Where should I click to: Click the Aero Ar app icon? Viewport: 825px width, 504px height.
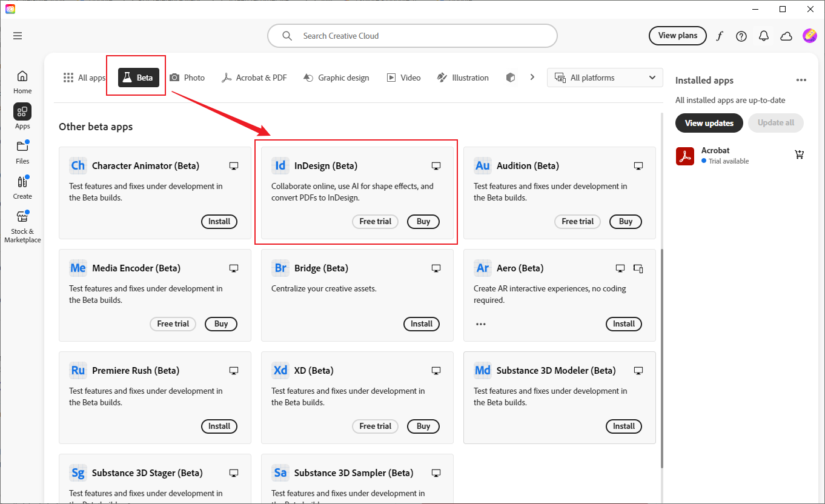click(x=483, y=268)
